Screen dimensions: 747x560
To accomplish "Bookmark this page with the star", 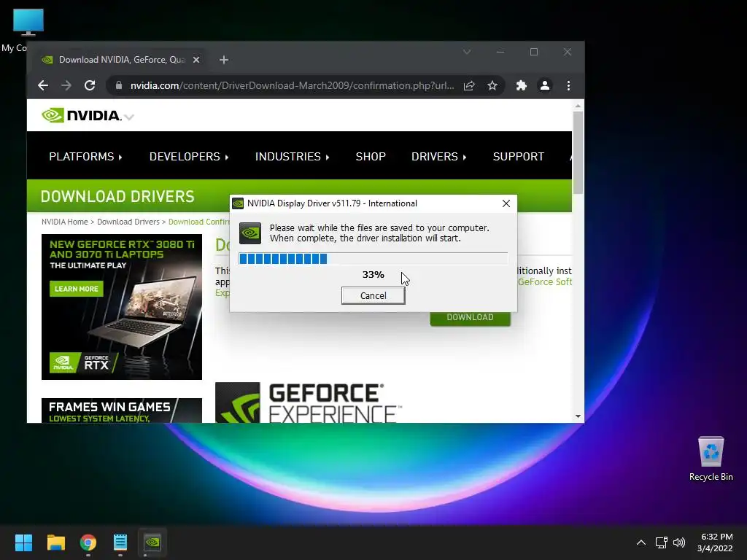I will (492, 85).
